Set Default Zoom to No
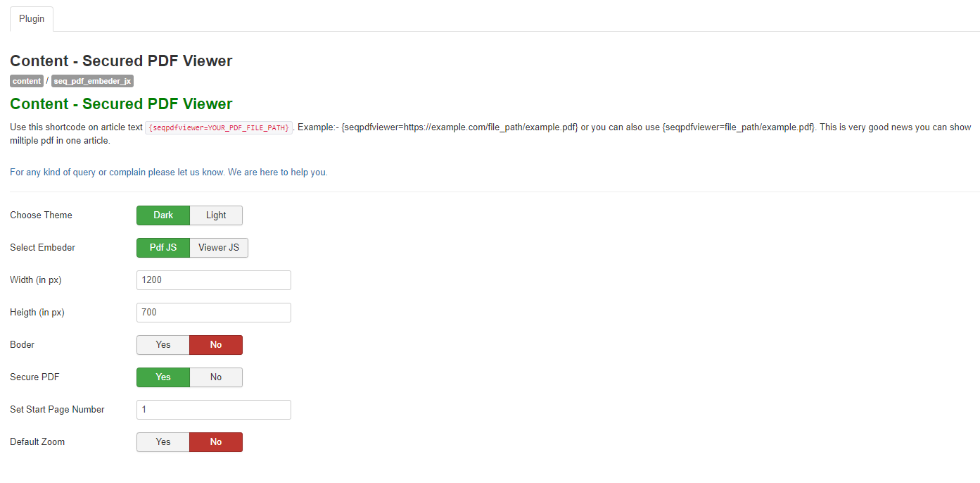980x483 pixels. tap(216, 442)
